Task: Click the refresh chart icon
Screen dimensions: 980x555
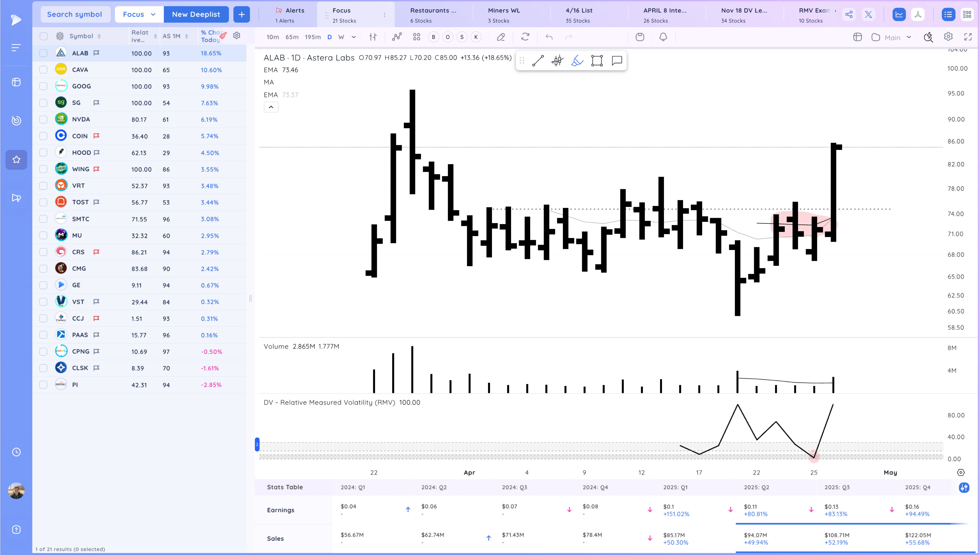Action: coord(525,37)
